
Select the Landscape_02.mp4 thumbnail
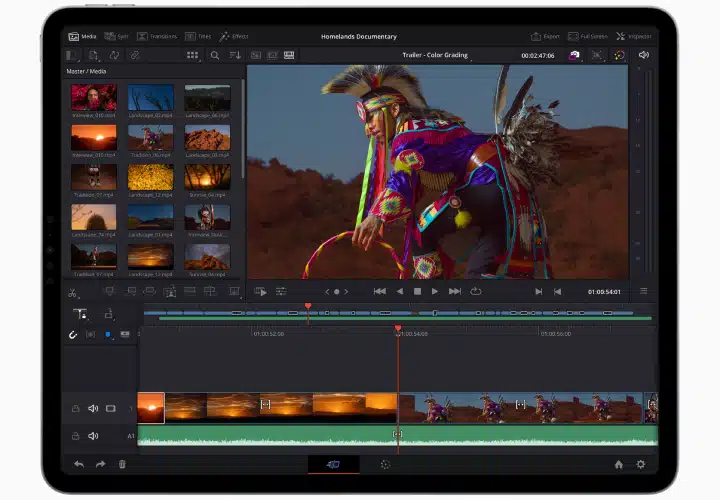[151, 97]
